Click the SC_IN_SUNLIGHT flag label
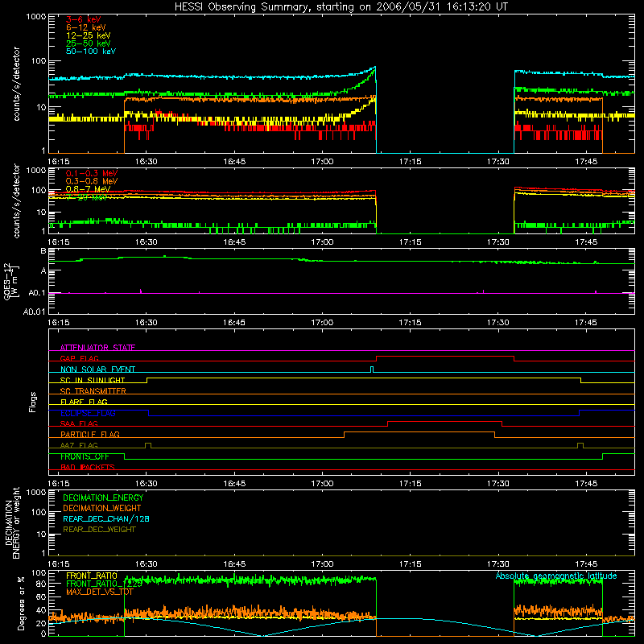The image size is (644, 644). [93, 380]
